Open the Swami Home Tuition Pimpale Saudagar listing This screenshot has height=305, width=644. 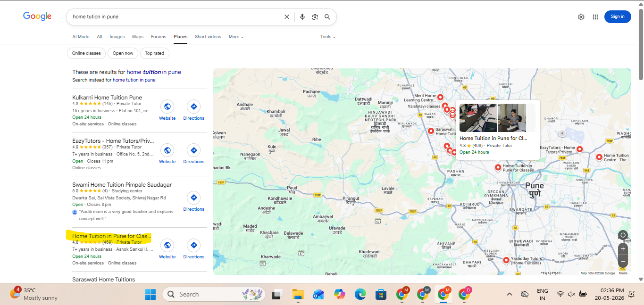[x=122, y=185]
